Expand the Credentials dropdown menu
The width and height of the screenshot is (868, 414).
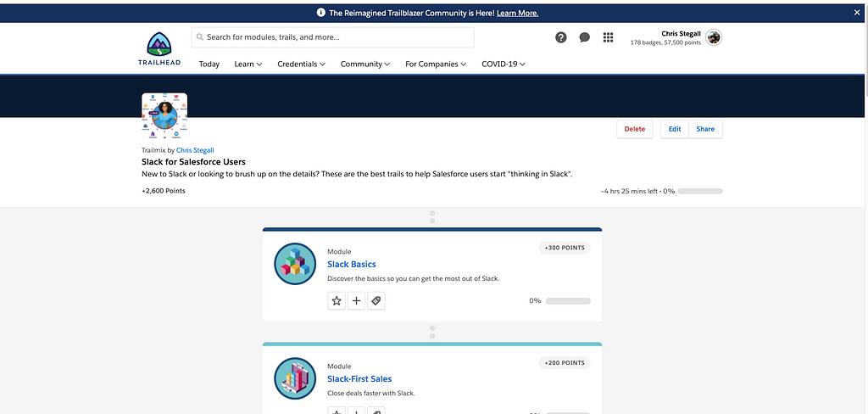(x=301, y=64)
